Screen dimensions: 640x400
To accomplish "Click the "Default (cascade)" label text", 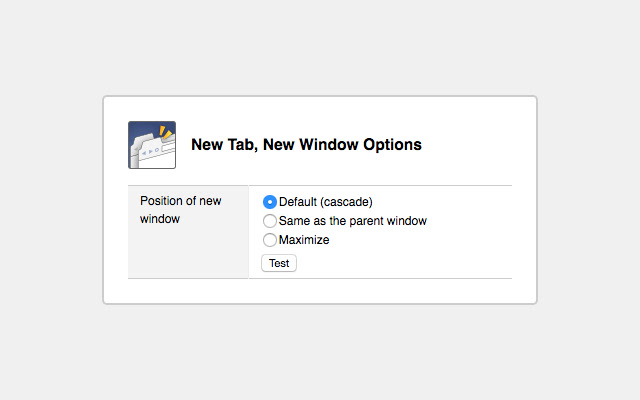I will click(325, 202).
